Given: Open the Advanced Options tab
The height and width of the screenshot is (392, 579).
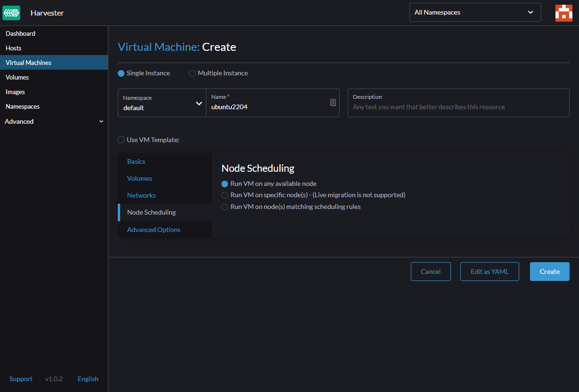Looking at the screenshot, I should (154, 230).
